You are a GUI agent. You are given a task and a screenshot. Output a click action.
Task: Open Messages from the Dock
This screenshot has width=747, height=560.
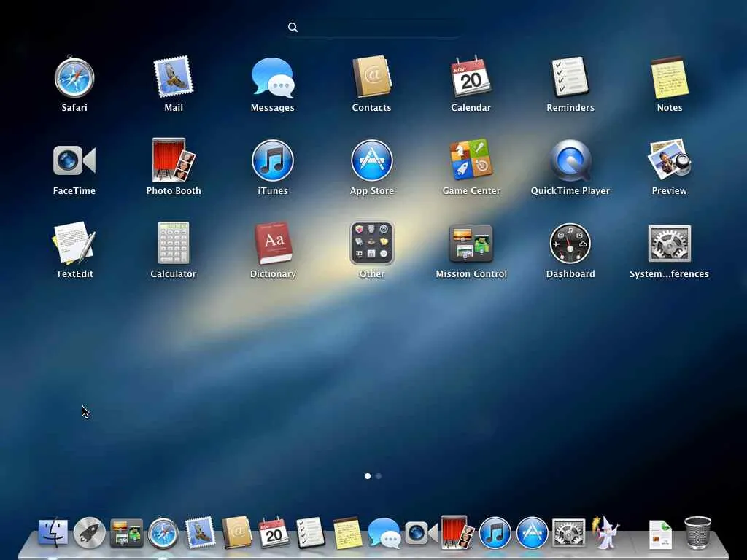coord(384,532)
